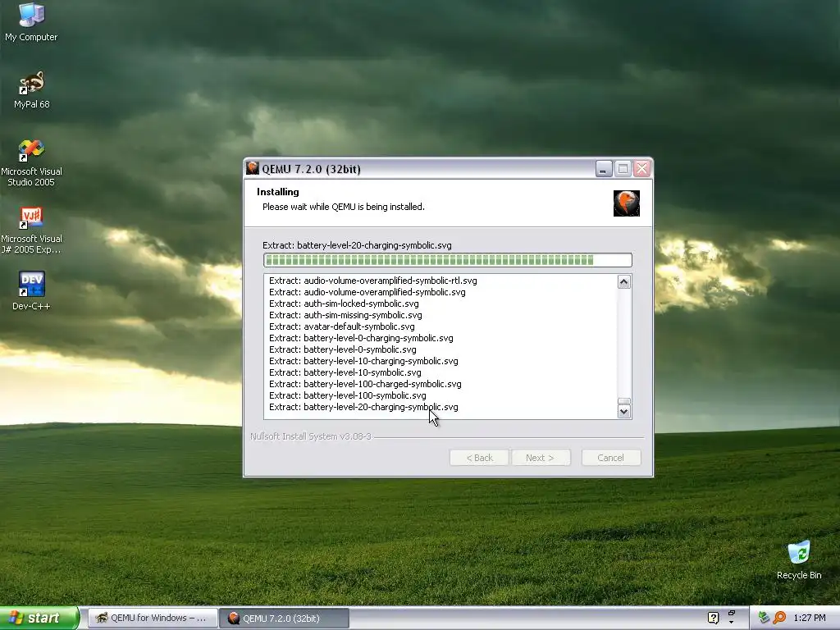Click the greyed Next button
This screenshot has height=630, width=840.
click(540, 458)
